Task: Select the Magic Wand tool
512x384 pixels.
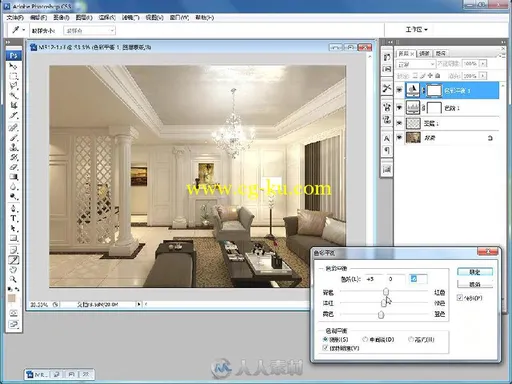Action: pyautogui.click(x=13, y=96)
